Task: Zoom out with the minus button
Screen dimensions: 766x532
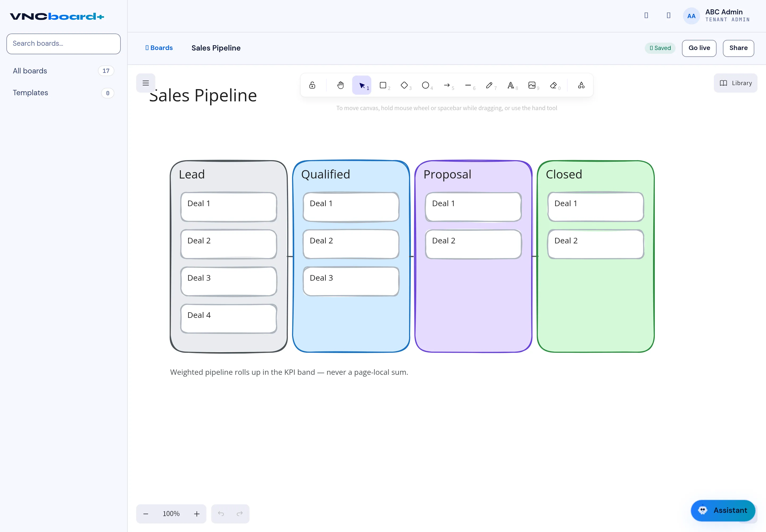Action: 146,514
